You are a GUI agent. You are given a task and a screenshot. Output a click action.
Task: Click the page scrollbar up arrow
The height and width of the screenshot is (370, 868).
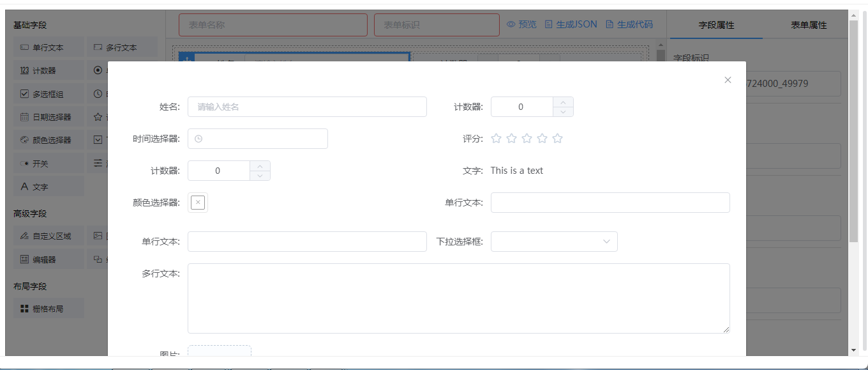point(854,14)
